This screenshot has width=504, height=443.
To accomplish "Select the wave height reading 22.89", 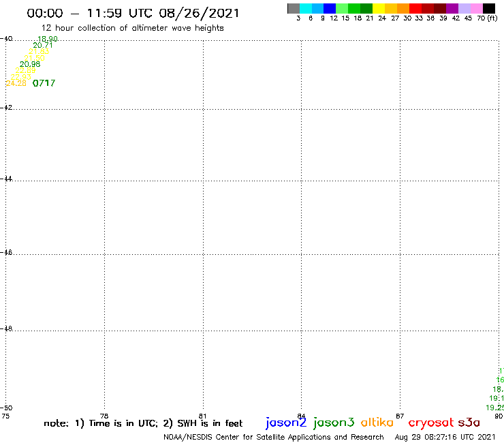I will tap(25, 70).
